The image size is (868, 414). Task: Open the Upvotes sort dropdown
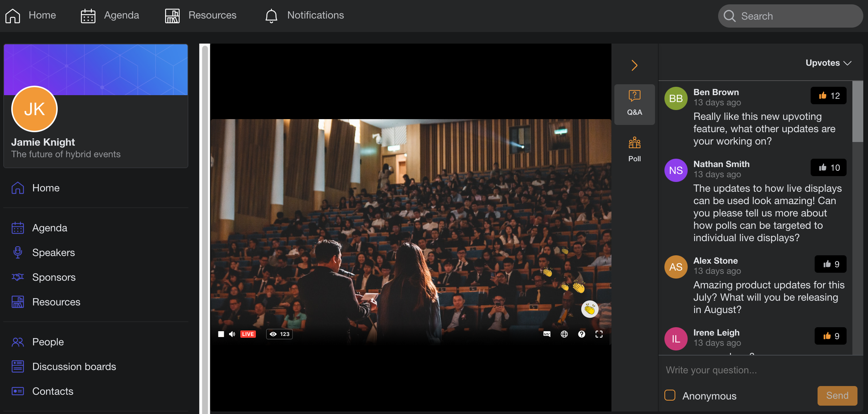point(828,62)
